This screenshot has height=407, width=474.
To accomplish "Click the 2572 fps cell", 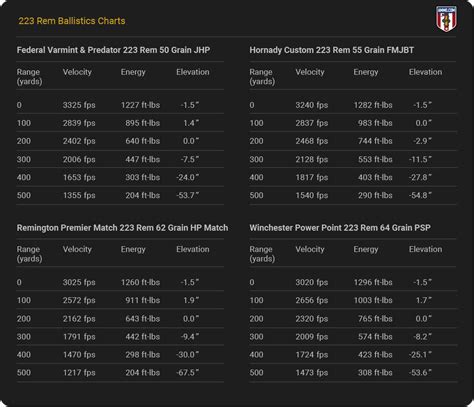I will pyautogui.click(x=79, y=300).
